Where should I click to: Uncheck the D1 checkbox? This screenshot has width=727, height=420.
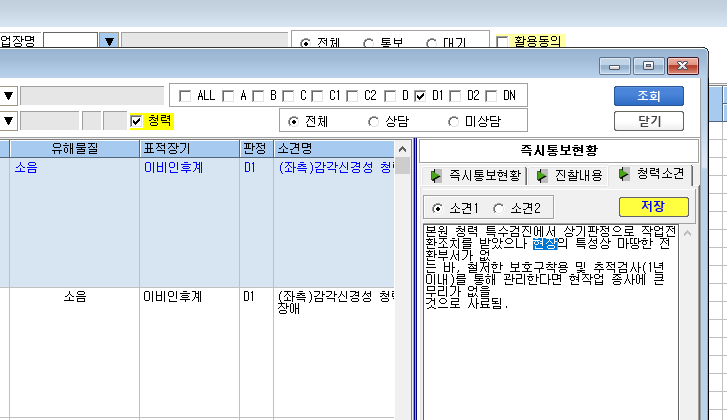(420, 96)
